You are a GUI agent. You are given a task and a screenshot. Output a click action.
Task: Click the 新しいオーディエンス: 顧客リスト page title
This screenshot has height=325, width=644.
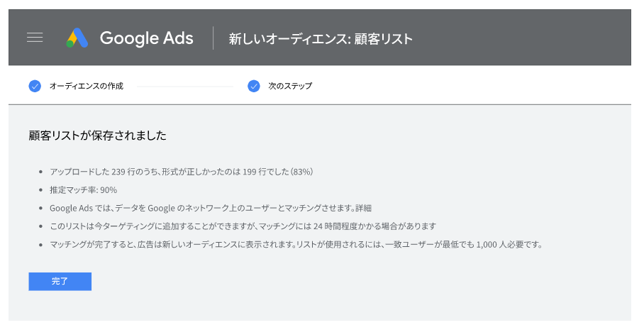coord(320,38)
